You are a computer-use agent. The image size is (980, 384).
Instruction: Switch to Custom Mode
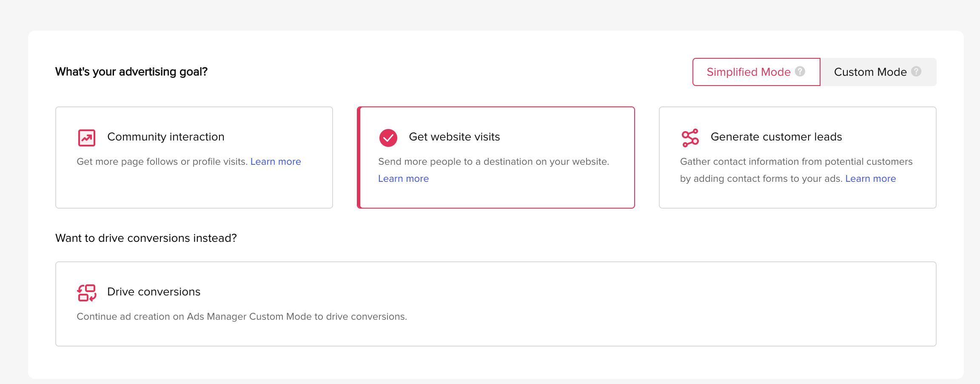pos(870,72)
